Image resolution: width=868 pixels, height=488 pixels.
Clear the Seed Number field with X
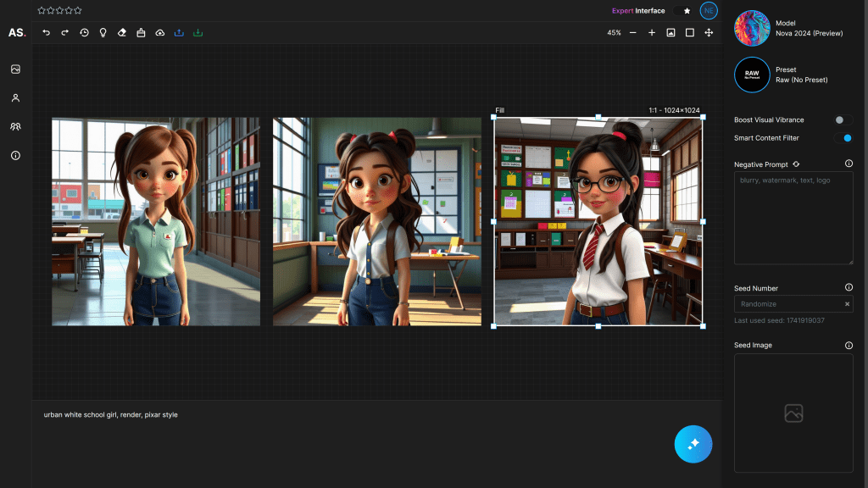[846, 304]
